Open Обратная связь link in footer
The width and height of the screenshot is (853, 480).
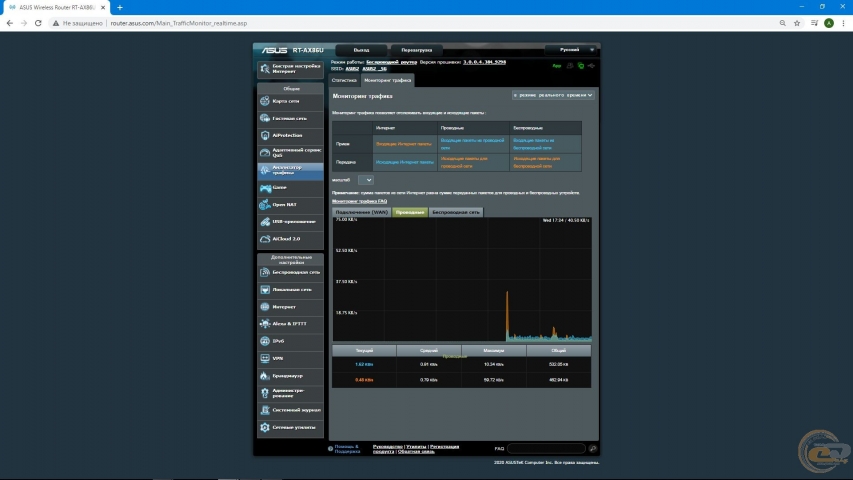click(416, 452)
